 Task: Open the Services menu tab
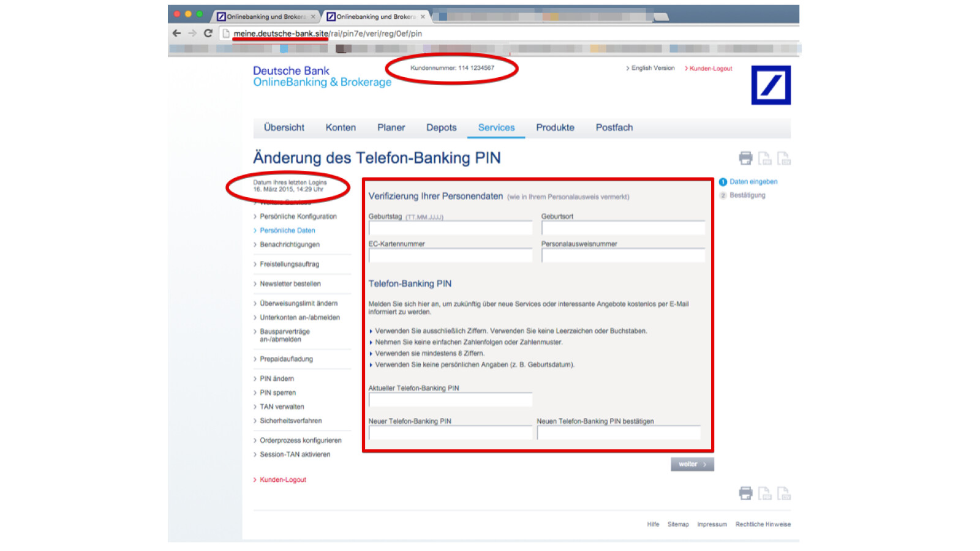click(x=496, y=127)
